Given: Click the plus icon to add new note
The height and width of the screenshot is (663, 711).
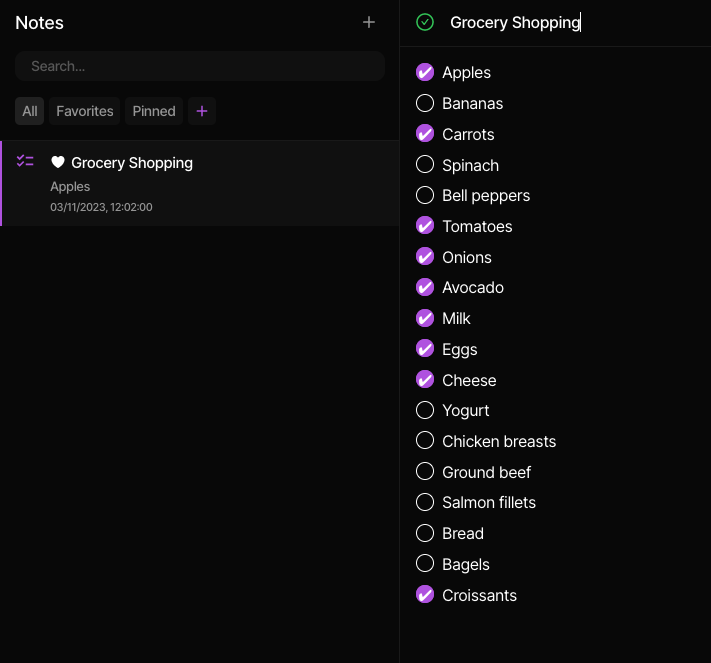Looking at the screenshot, I should point(369,22).
